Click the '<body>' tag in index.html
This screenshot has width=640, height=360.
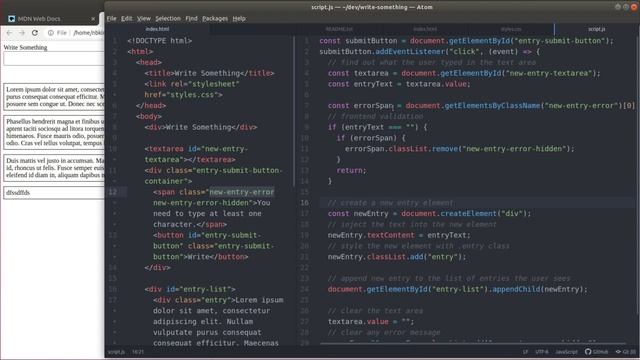[x=149, y=116]
